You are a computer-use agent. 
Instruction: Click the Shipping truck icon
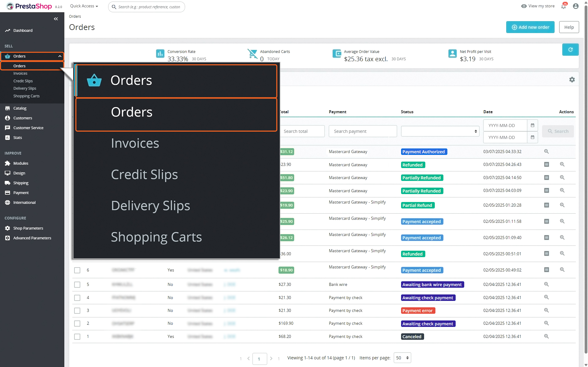(x=7, y=183)
